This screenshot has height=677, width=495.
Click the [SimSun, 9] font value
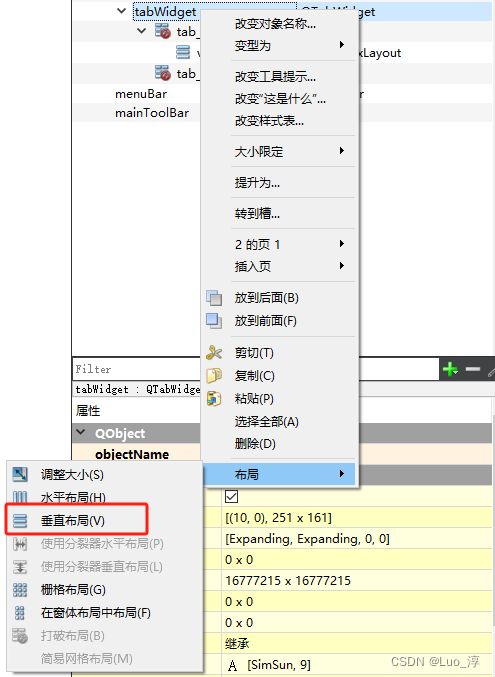[x=279, y=664]
